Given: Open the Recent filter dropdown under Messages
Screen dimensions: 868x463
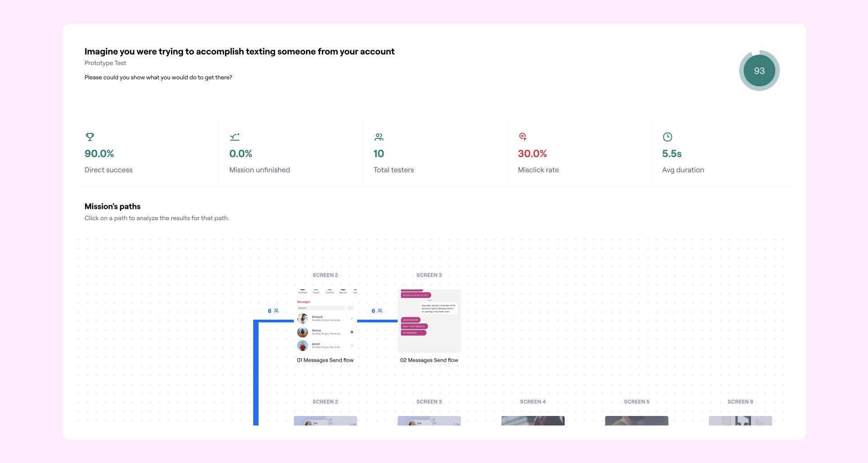Looking at the screenshot, I should [x=350, y=308].
